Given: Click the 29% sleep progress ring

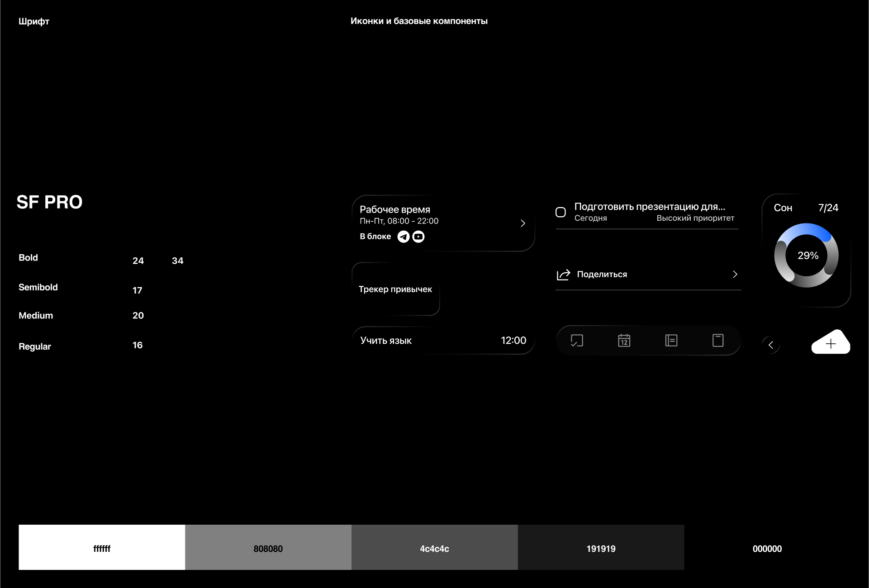Looking at the screenshot, I should [x=807, y=256].
